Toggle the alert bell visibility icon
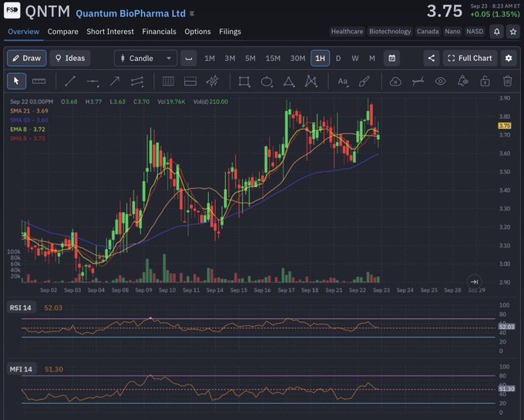524x420 pixels. 463,81
